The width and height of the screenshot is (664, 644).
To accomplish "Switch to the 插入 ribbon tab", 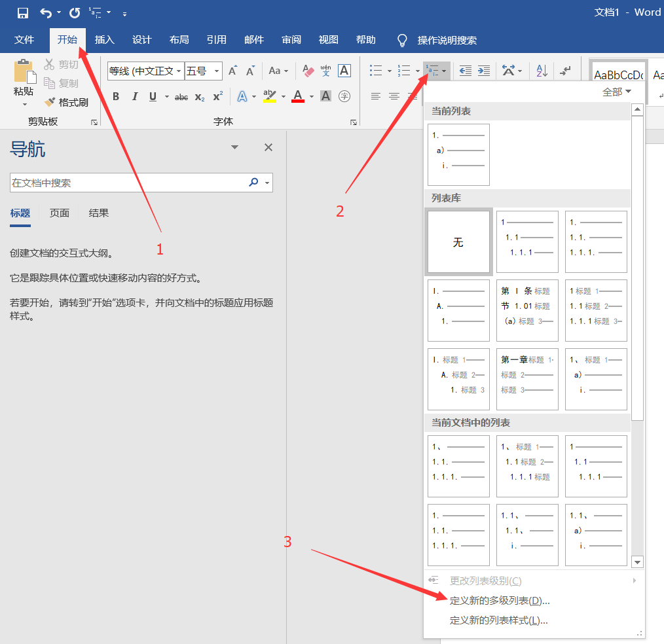I will tap(104, 39).
